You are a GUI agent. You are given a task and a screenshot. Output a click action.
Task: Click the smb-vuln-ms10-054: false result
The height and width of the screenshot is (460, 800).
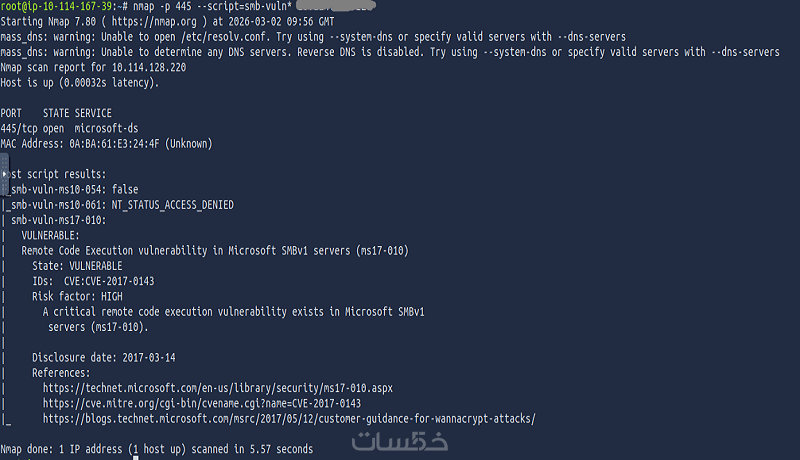tap(74, 190)
